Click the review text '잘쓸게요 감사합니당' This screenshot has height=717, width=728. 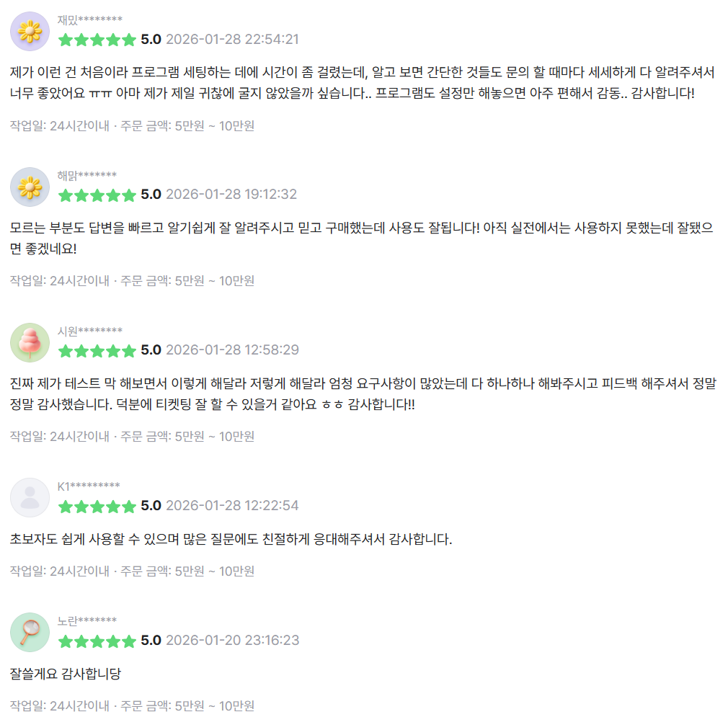pyautogui.click(x=66, y=674)
